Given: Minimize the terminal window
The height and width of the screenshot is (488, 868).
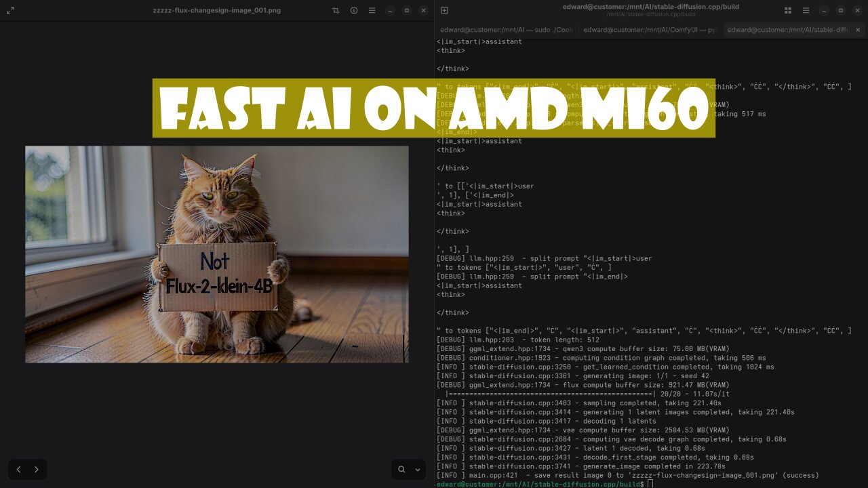Looking at the screenshot, I should click(824, 10).
